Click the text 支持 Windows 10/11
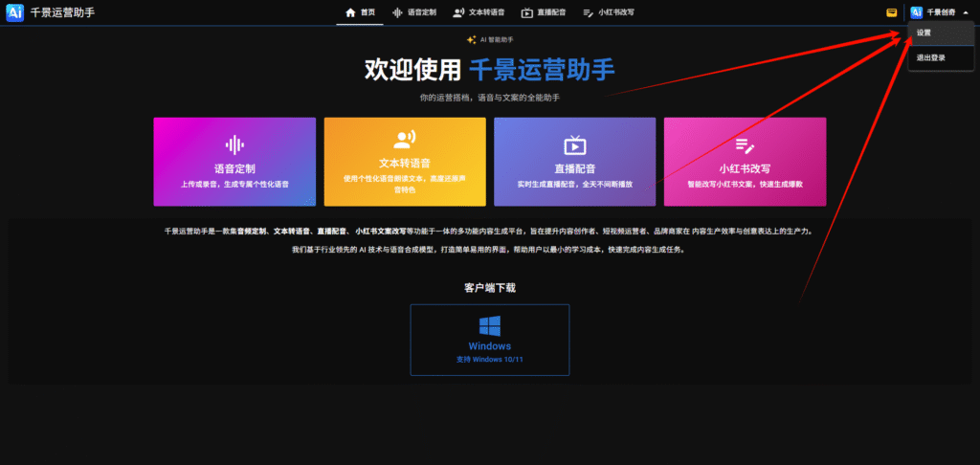Image resolution: width=980 pixels, height=465 pixels. [489, 360]
